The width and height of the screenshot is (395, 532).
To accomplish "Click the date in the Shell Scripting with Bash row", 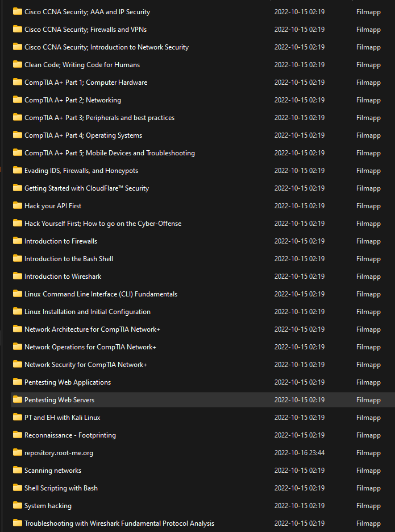I will tap(300, 488).
